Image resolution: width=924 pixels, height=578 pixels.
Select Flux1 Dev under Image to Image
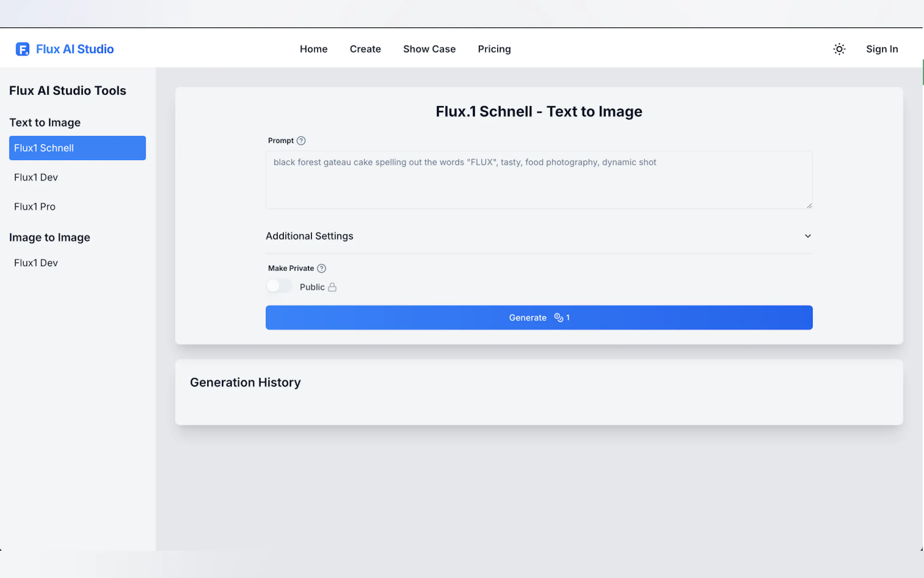(x=36, y=263)
